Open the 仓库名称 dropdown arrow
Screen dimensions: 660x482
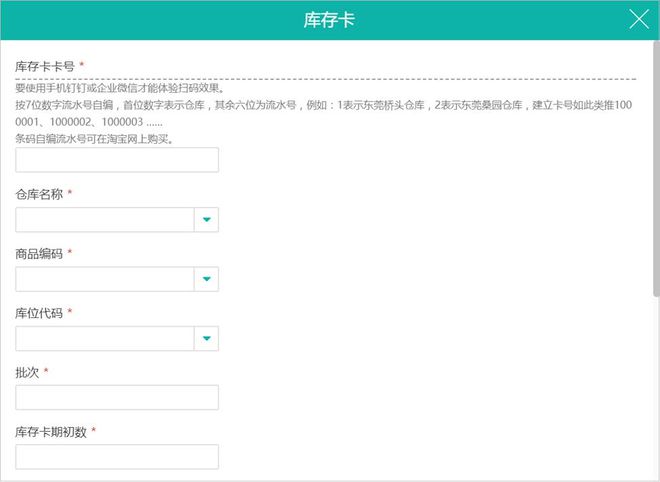click(206, 220)
